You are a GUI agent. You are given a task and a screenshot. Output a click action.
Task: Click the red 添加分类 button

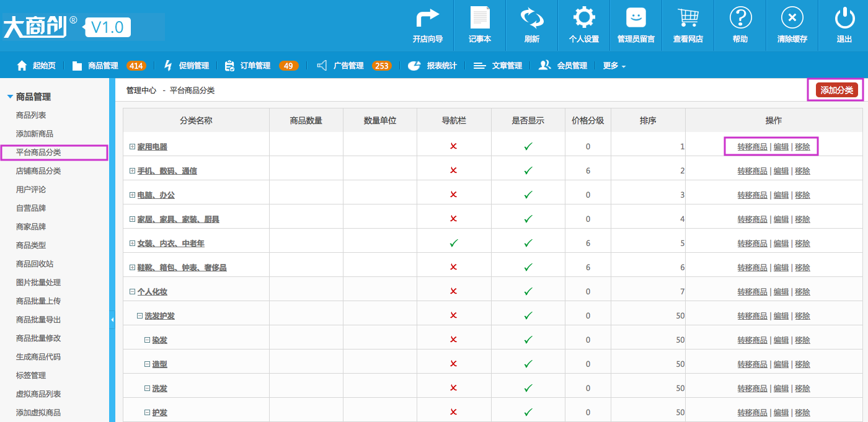[836, 90]
